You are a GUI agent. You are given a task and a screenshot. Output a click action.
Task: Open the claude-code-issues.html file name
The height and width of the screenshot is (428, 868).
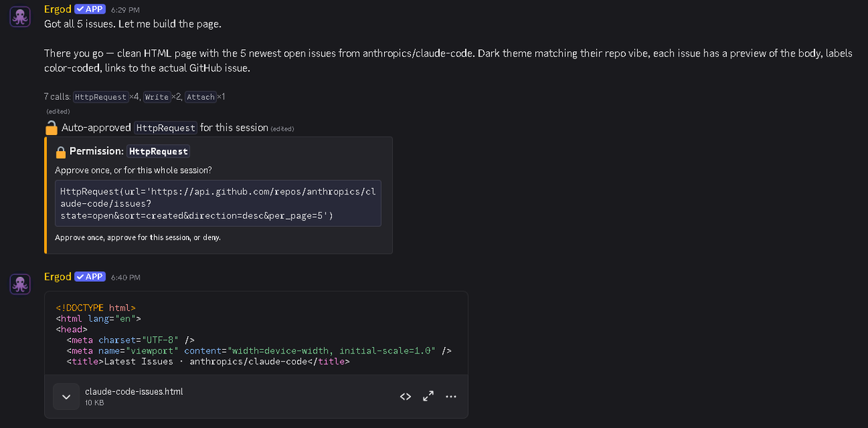tap(134, 391)
